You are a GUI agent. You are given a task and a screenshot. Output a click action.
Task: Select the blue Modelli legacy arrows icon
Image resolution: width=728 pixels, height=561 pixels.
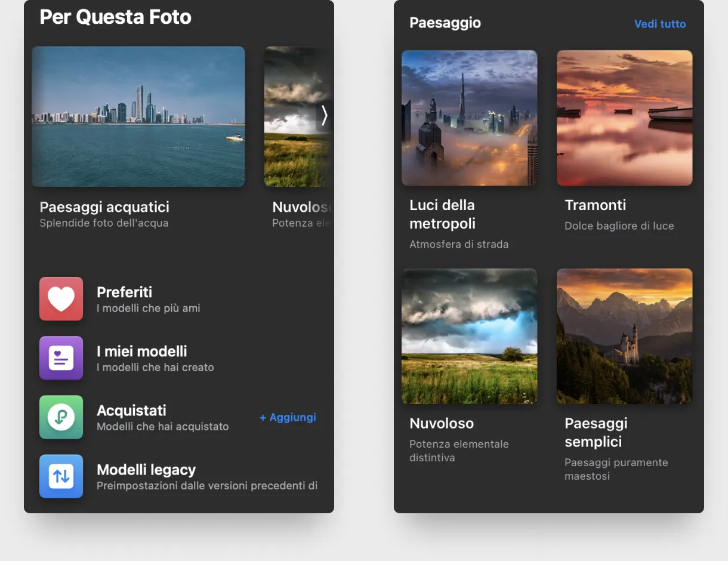coord(61,476)
